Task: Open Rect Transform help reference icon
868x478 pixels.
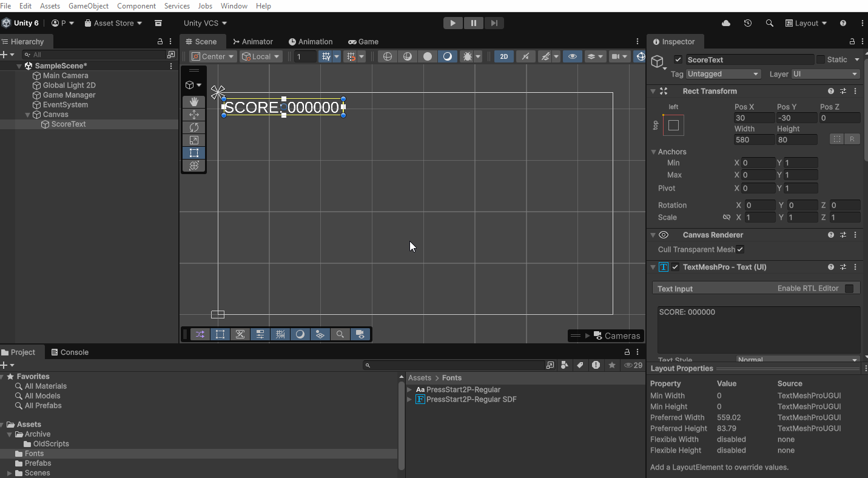Action: (x=831, y=91)
